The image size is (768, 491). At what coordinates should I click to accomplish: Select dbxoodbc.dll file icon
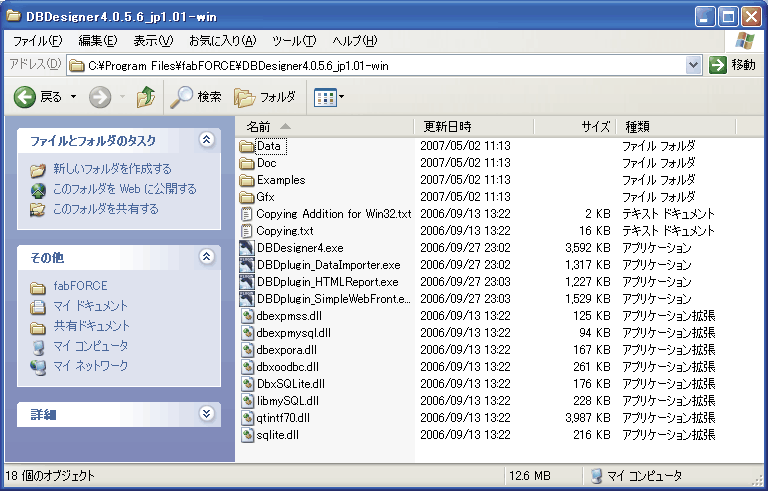tap(248, 367)
